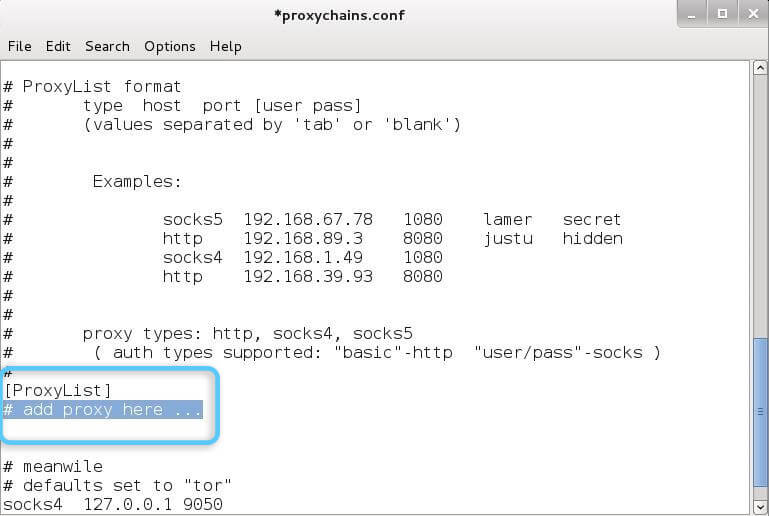Open the Search menu
The width and height of the screenshot is (769, 516).
click(x=107, y=47)
